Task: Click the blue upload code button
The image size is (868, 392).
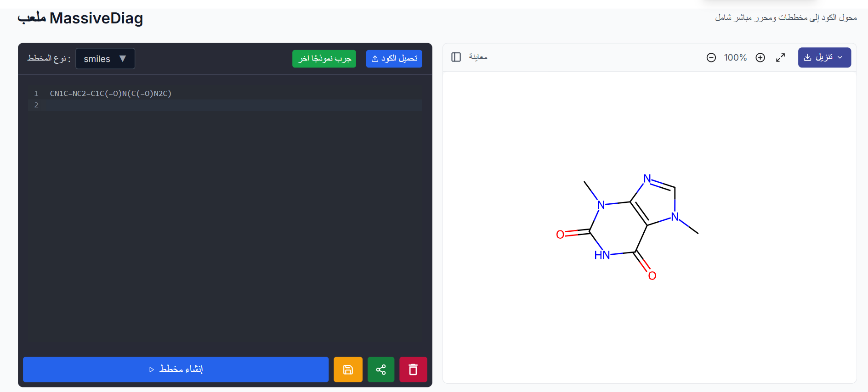Action: click(394, 59)
